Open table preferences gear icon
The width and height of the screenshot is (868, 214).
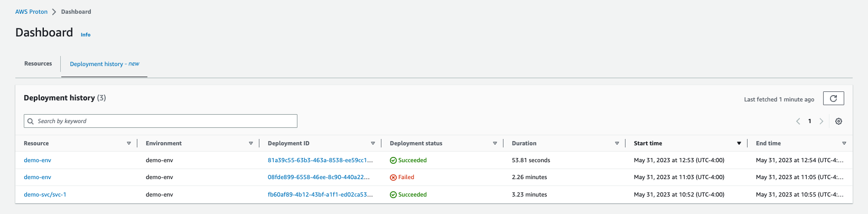pyautogui.click(x=838, y=121)
